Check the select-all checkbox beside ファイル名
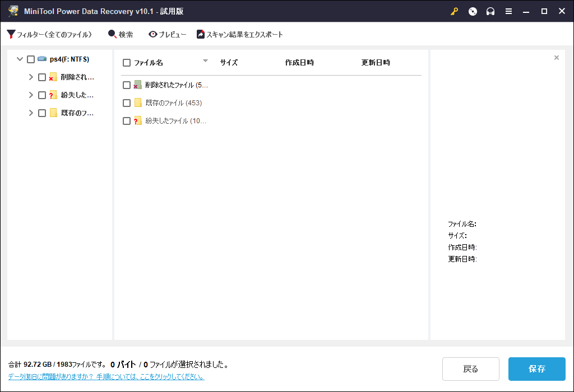This screenshot has width=574, height=392. click(x=127, y=63)
